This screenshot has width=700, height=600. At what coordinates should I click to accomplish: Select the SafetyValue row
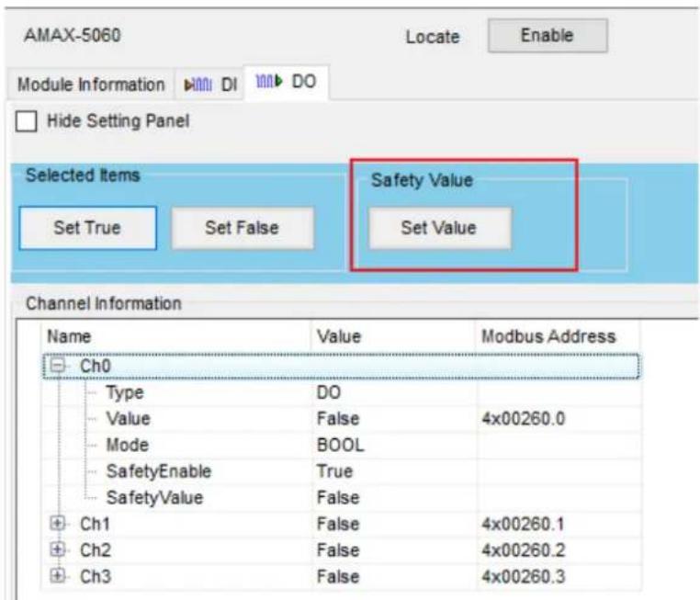(x=342, y=498)
